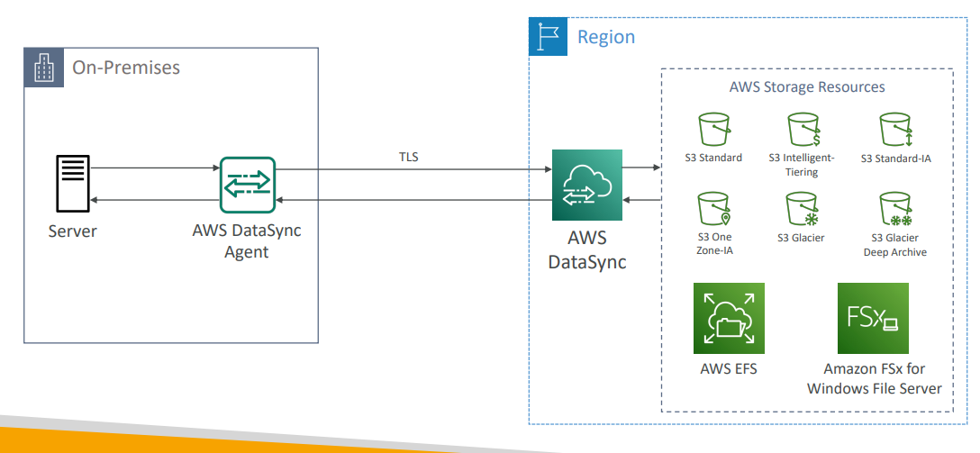Click the Amazon FSx icon
This screenshot has width=980, height=453.
tap(873, 318)
